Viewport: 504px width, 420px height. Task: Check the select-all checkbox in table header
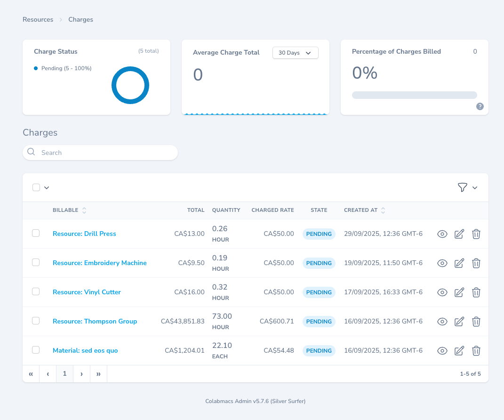point(36,187)
